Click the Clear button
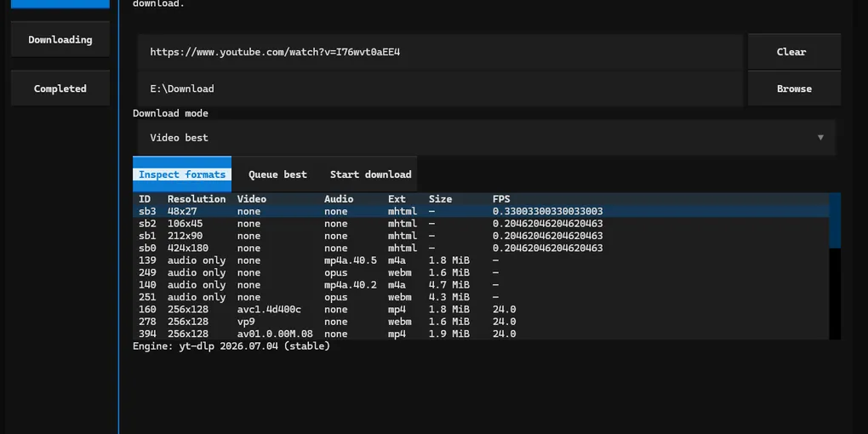The width and height of the screenshot is (868, 434). coord(794,51)
